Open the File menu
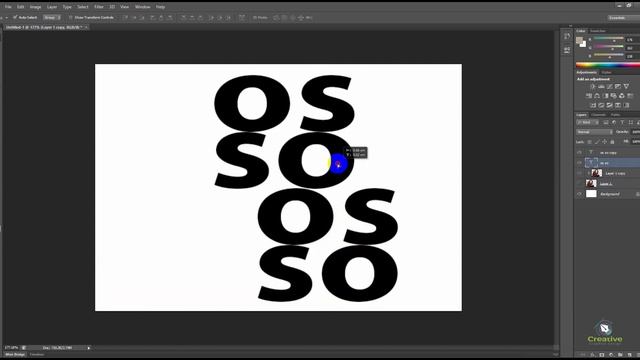The image size is (640, 360). pyautogui.click(x=8, y=7)
